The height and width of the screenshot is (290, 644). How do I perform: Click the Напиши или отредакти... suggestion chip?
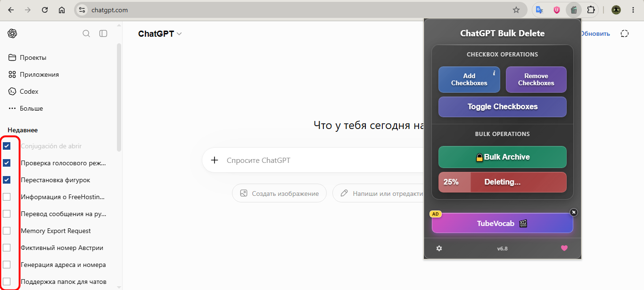tap(378, 193)
